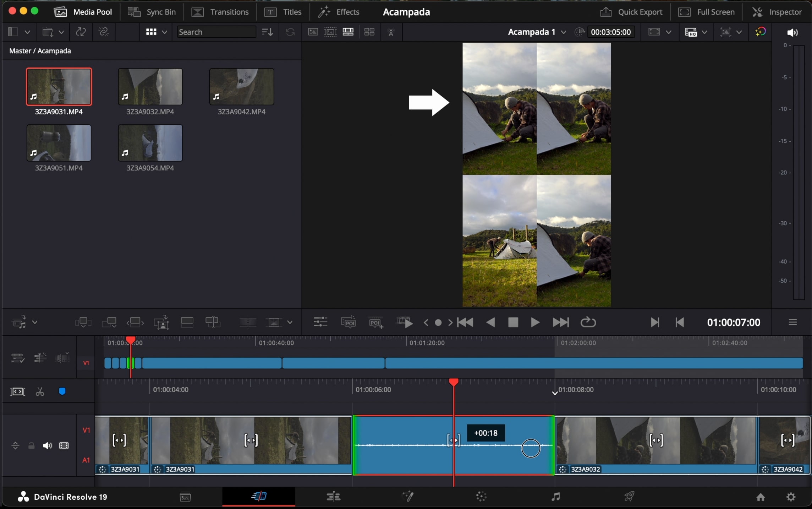Toggle the track lock icon
The height and width of the screenshot is (509, 812).
coord(31,445)
